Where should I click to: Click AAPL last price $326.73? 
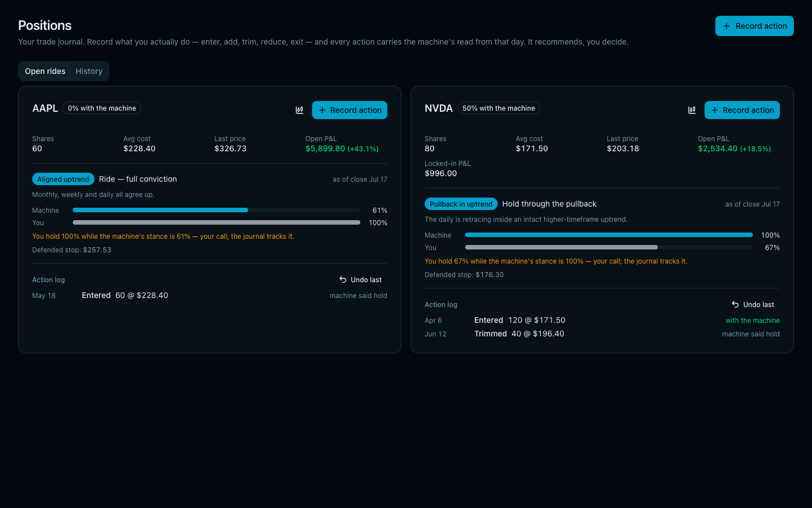(x=230, y=148)
